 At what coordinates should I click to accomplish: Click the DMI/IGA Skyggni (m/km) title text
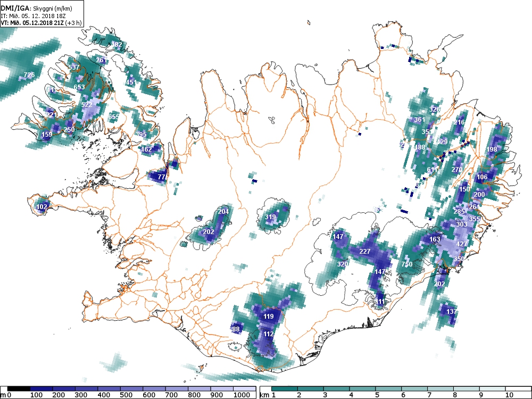tap(37, 9)
